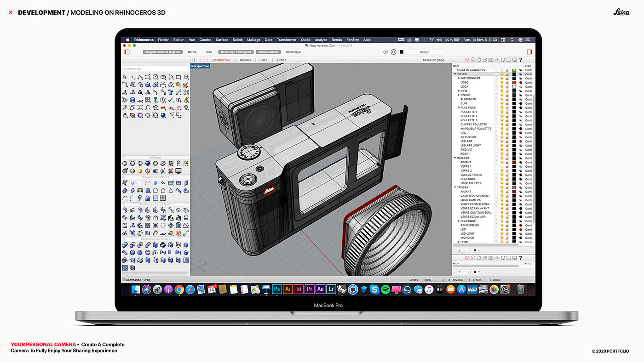The height and width of the screenshot is (362, 644).
Task: Open the Surface menu
Action: [x=222, y=40]
